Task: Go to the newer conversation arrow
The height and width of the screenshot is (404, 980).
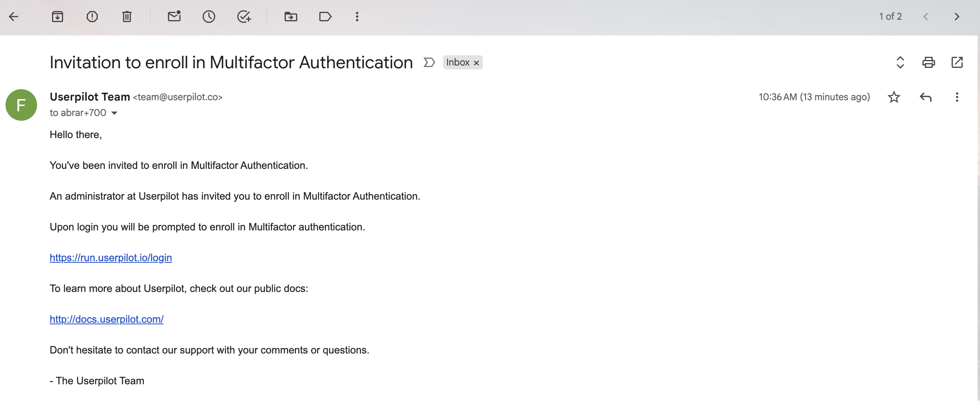Action: pos(926,17)
